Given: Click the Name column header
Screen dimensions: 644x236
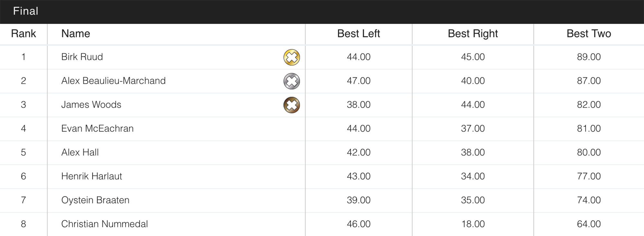Looking at the screenshot, I should pos(76,34).
